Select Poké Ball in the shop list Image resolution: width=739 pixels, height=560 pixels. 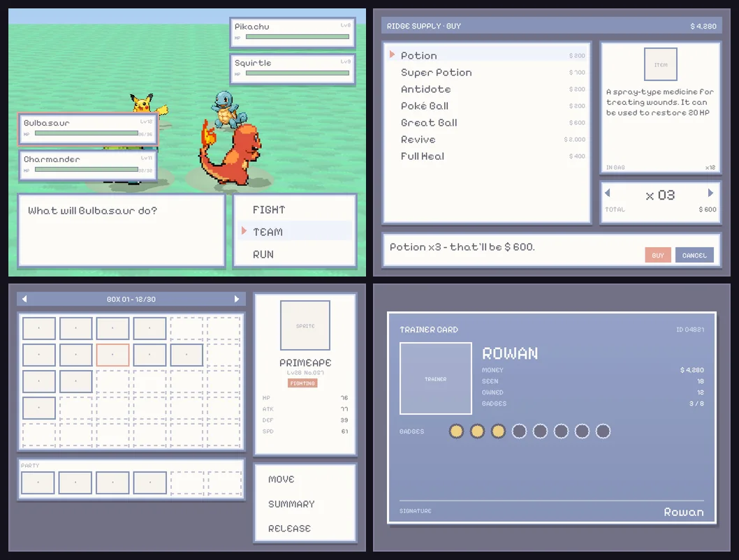coord(487,106)
